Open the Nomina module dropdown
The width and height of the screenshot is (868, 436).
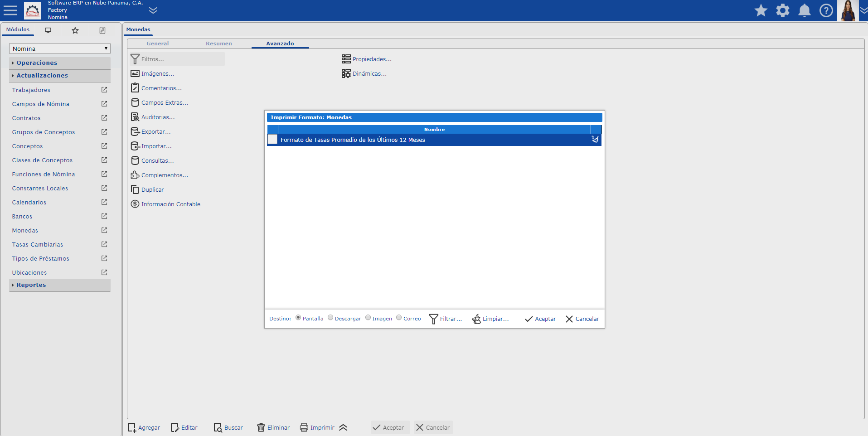[60, 48]
